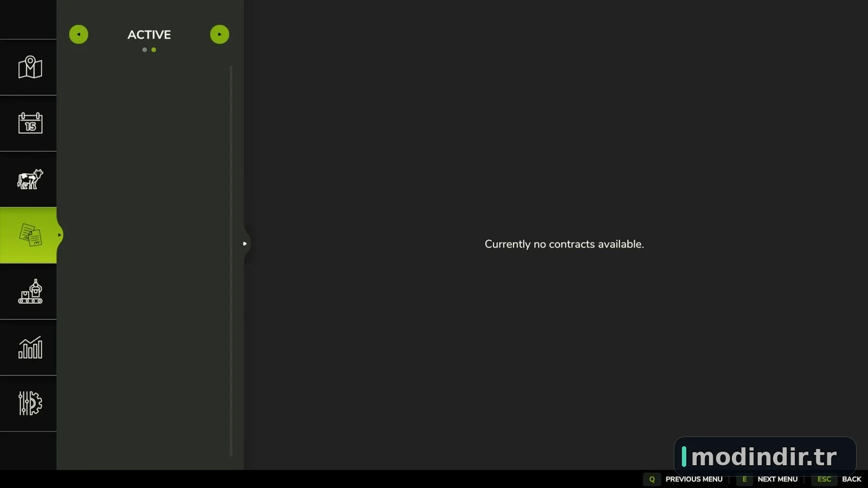Choose NEXT MENU at the bottom
Viewport: 868px width, 488px height.
pos(777,479)
